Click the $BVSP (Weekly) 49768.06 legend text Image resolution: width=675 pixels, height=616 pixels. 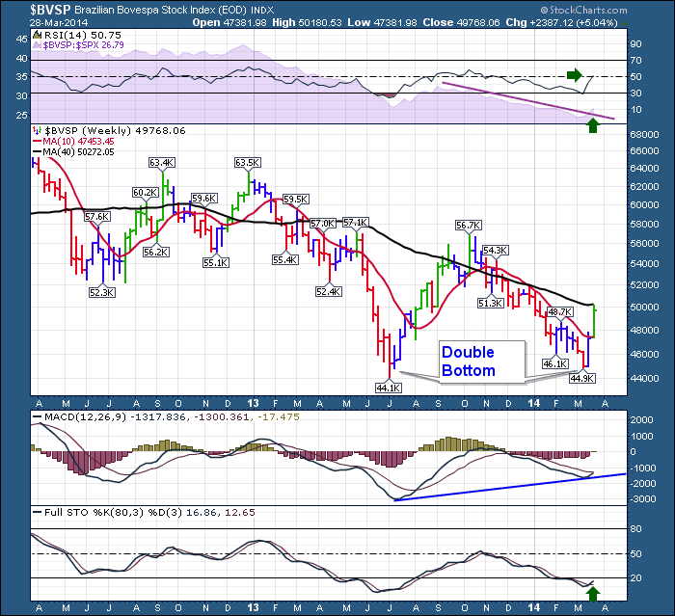click(115, 130)
